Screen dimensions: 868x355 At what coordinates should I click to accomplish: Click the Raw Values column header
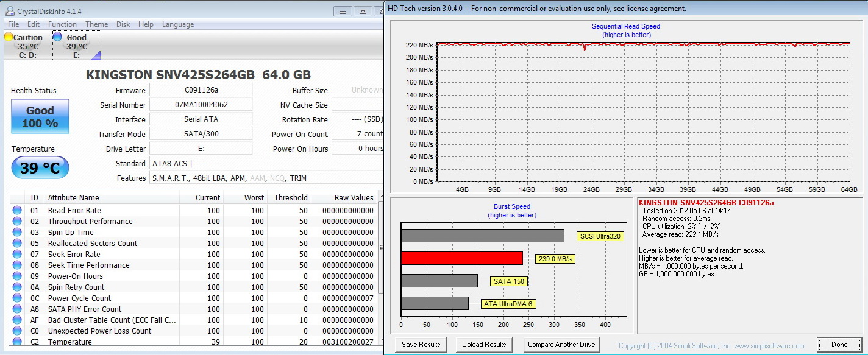point(344,197)
